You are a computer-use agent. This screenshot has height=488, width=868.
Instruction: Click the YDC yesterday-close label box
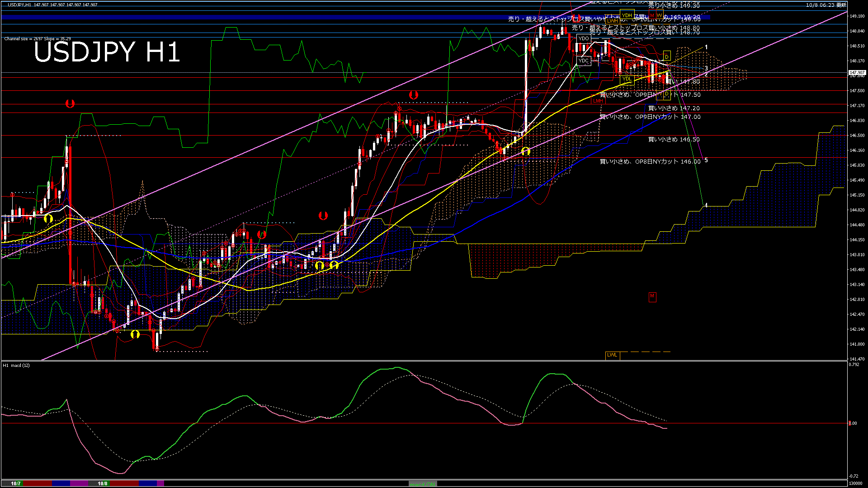point(584,61)
